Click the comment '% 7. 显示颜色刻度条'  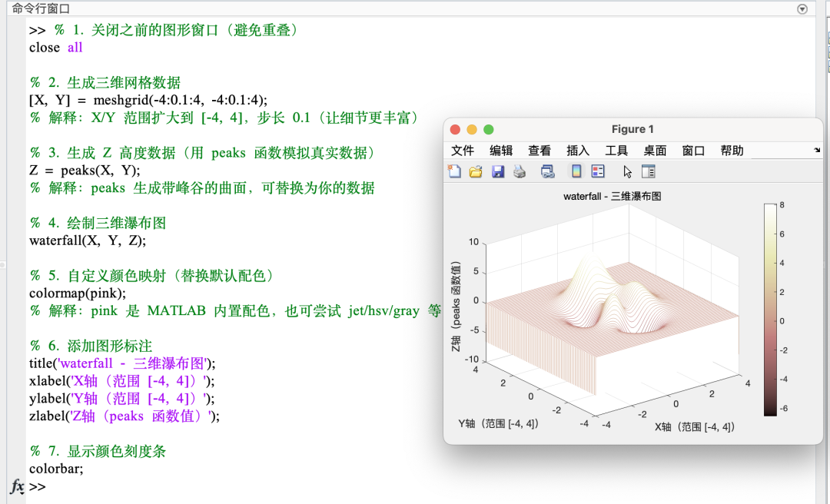pos(98,451)
